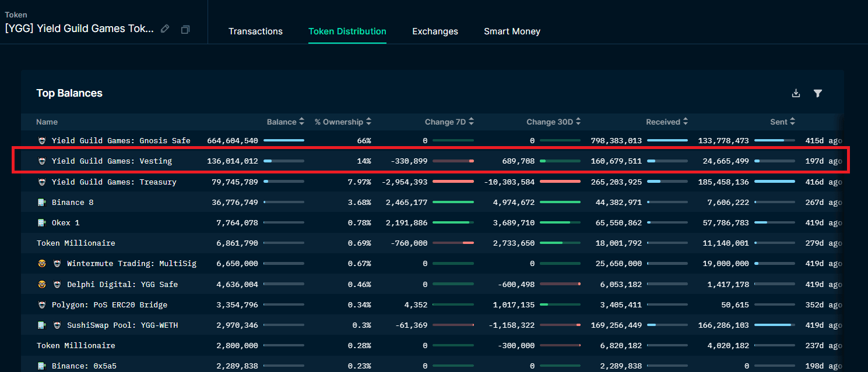868x372 pixels.
Task: Click the Polygon Bridge 7D change 4,352
Action: pyautogui.click(x=415, y=305)
